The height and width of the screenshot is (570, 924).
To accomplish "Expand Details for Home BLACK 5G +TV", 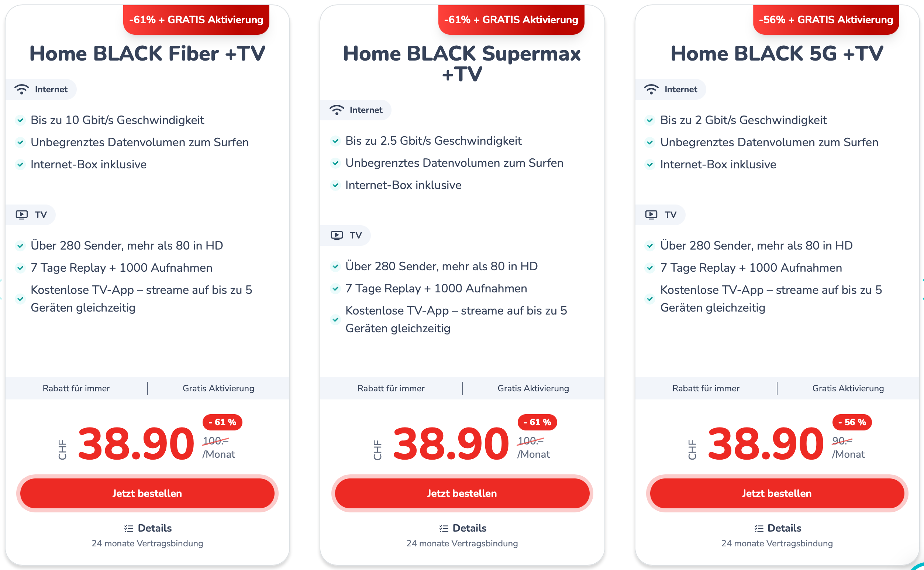I will click(784, 528).
